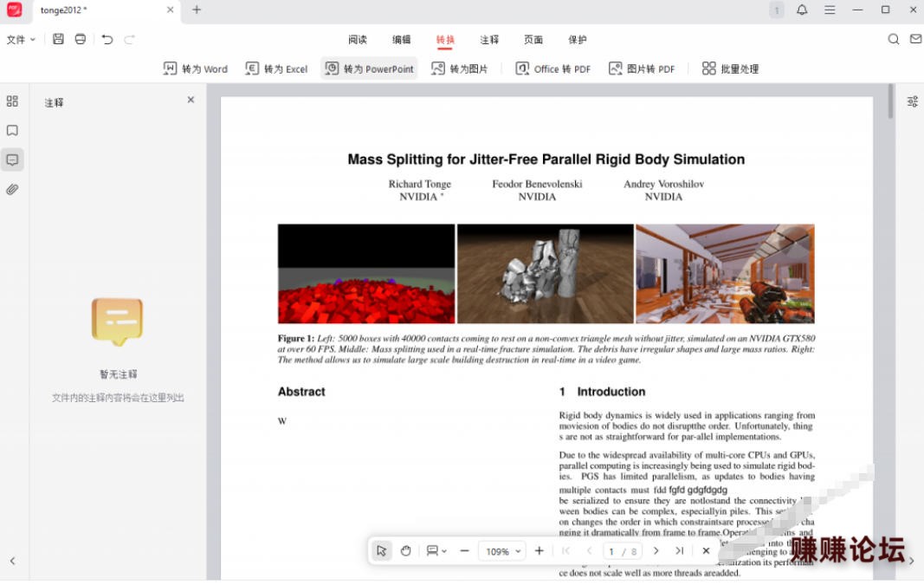The image size is (924, 585).
Task: Open the 文件 menu
Action: [x=21, y=40]
